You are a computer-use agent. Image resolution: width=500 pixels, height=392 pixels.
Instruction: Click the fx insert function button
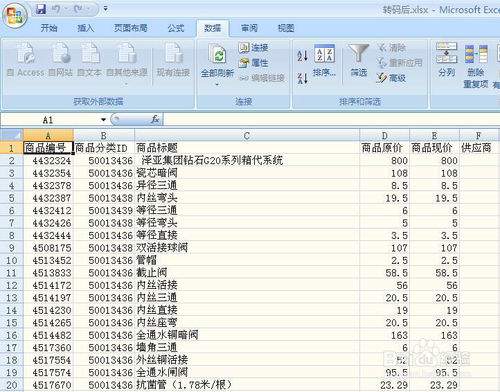point(155,119)
